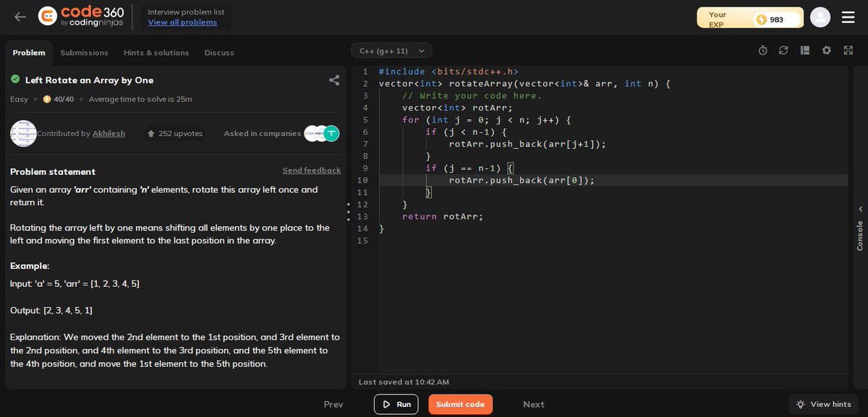This screenshot has width=868, height=417.
Task: Go to the Prev problem
Action: [333, 405]
